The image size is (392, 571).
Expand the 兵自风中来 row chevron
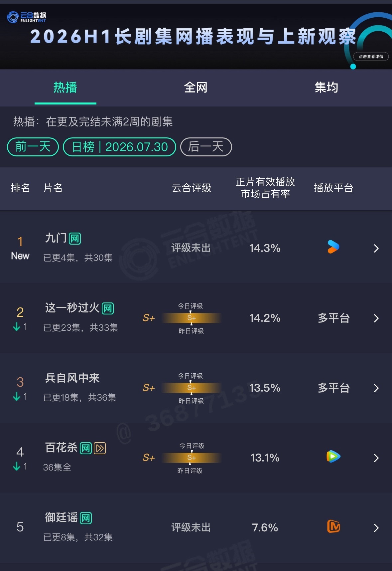376,388
